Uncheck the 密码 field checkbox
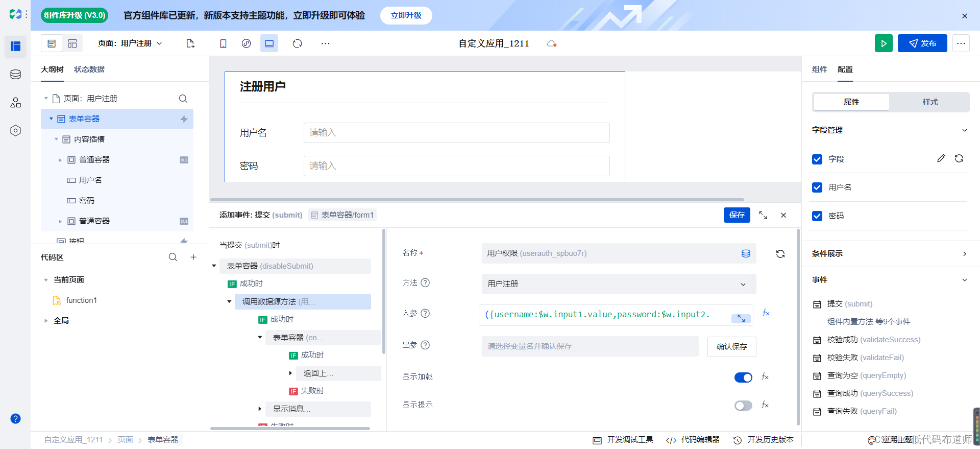980x449 pixels. tap(817, 216)
